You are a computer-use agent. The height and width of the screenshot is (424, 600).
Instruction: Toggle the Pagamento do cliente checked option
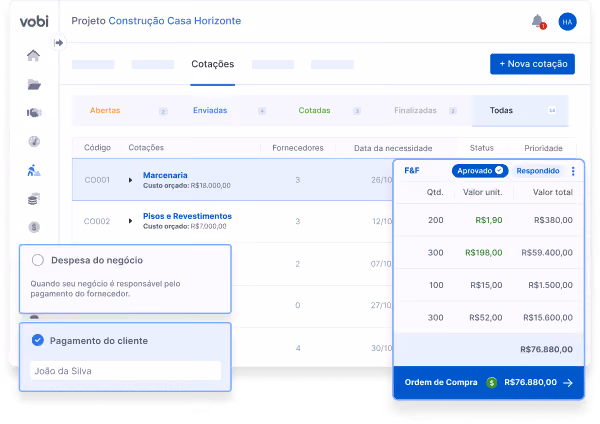(x=38, y=340)
